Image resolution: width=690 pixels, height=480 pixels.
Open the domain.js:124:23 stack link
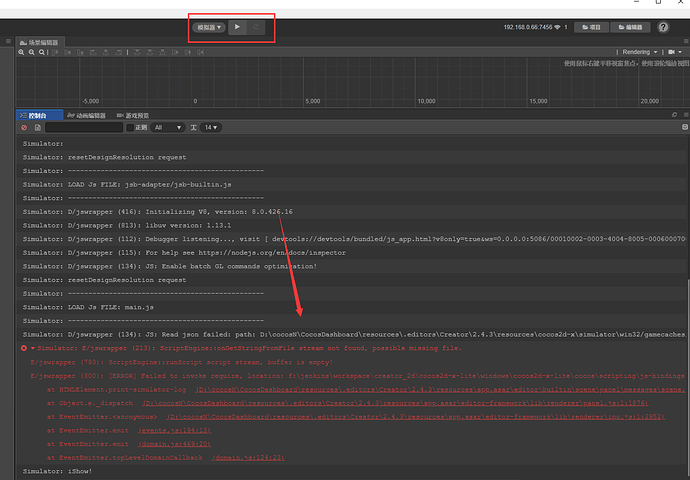[248, 458]
